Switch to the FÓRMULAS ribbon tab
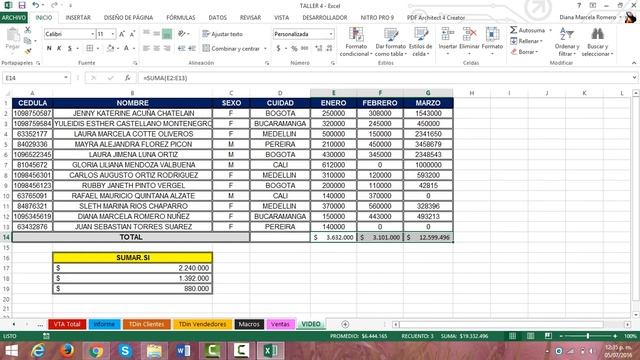The image size is (640, 360). click(181, 18)
